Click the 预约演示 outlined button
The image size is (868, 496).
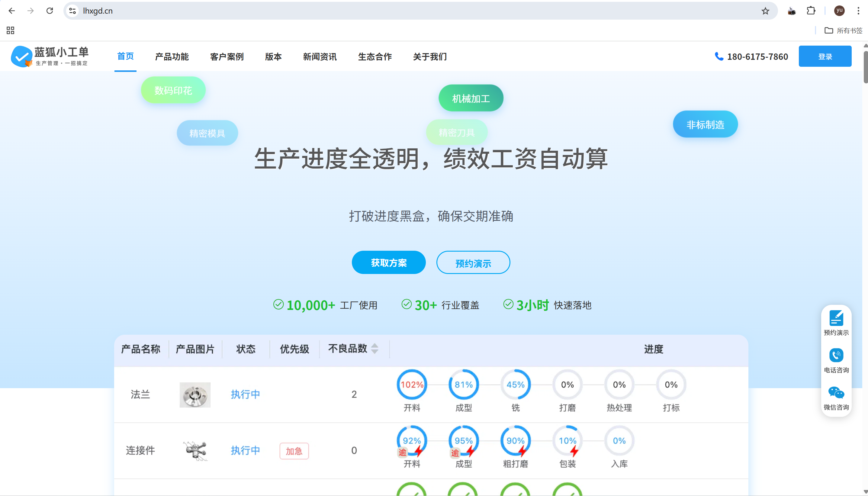pyautogui.click(x=473, y=262)
